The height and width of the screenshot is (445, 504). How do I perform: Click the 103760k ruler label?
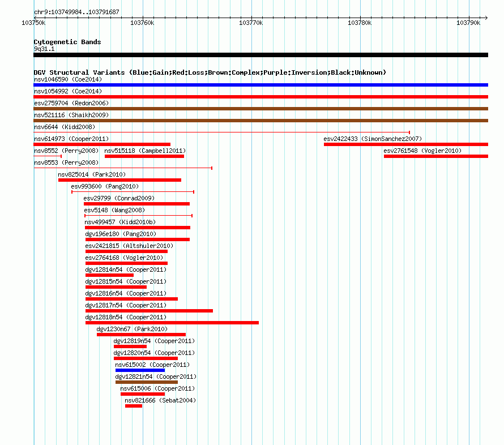142,23
